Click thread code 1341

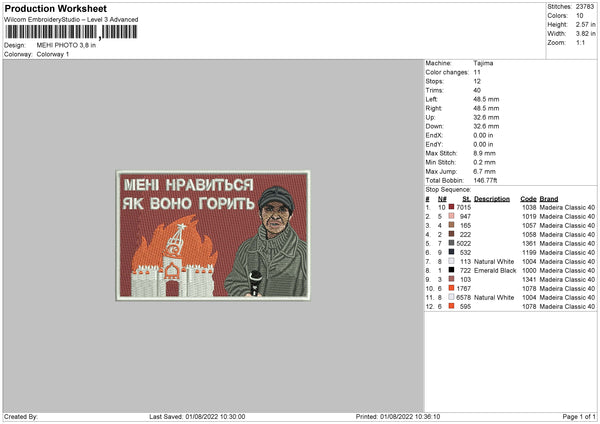point(529,279)
